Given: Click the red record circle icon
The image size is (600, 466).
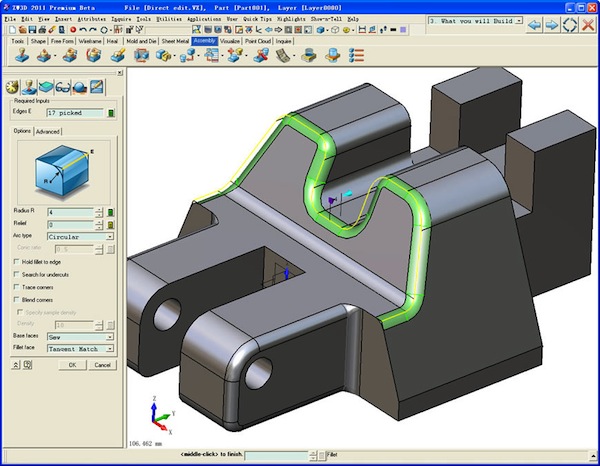Looking at the screenshot, I should coord(73,29).
